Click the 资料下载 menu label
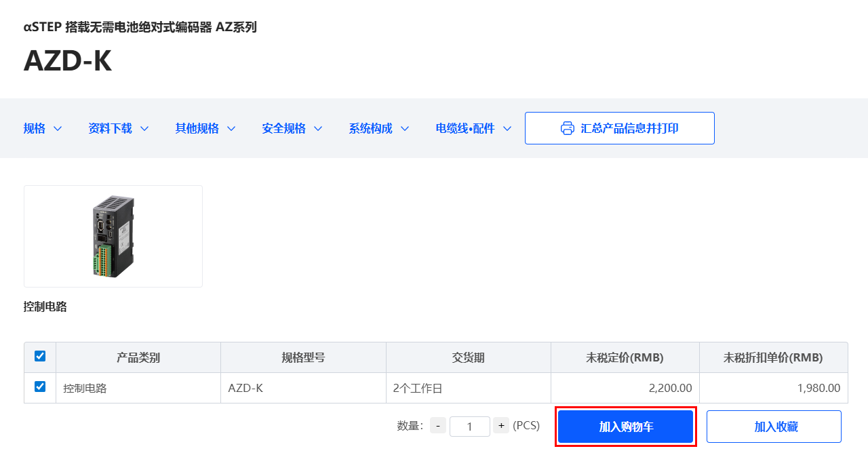This screenshot has width=868, height=453. coord(110,128)
